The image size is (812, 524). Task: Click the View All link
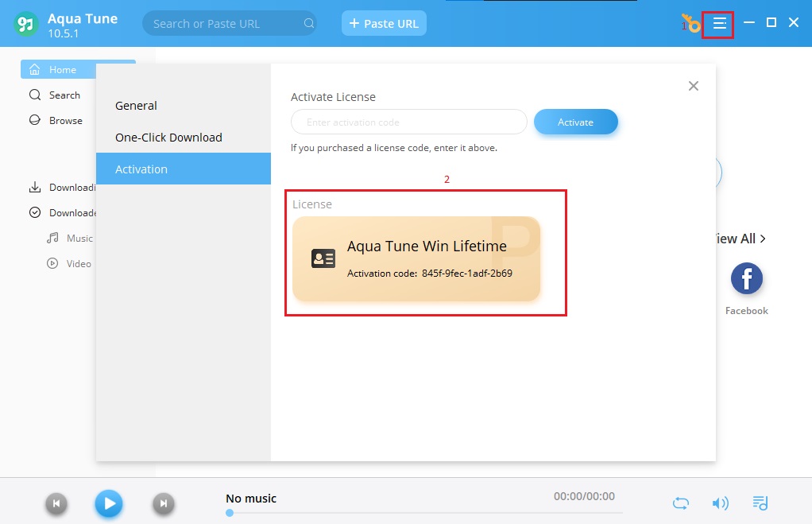pos(740,239)
